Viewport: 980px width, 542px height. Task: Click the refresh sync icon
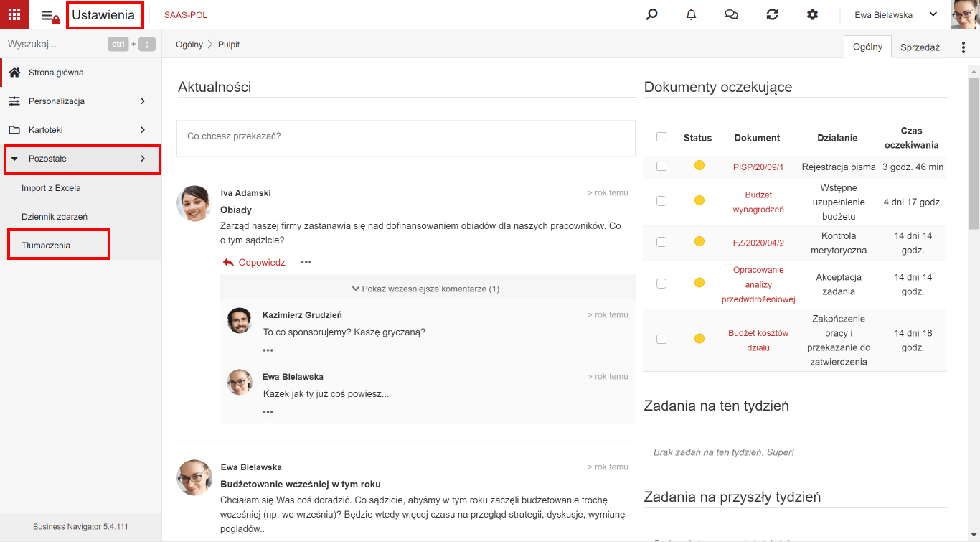point(772,14)
